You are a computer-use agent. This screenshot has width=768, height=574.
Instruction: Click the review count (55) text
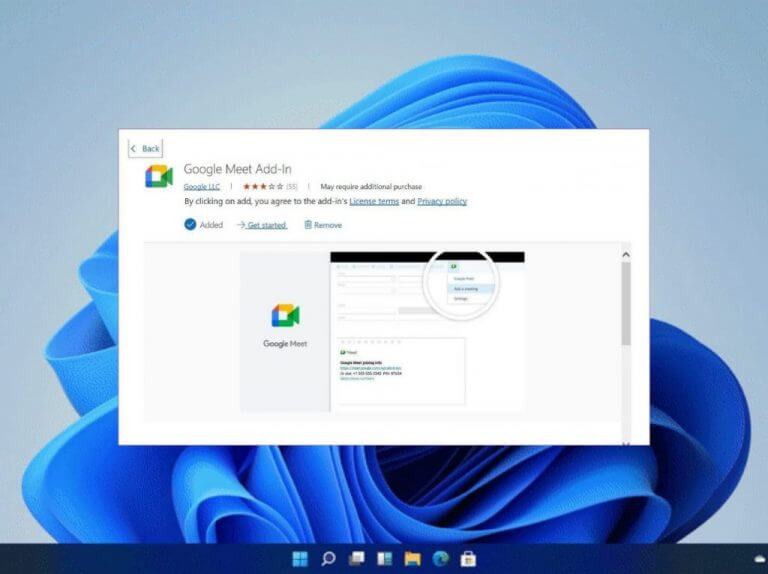291,187
